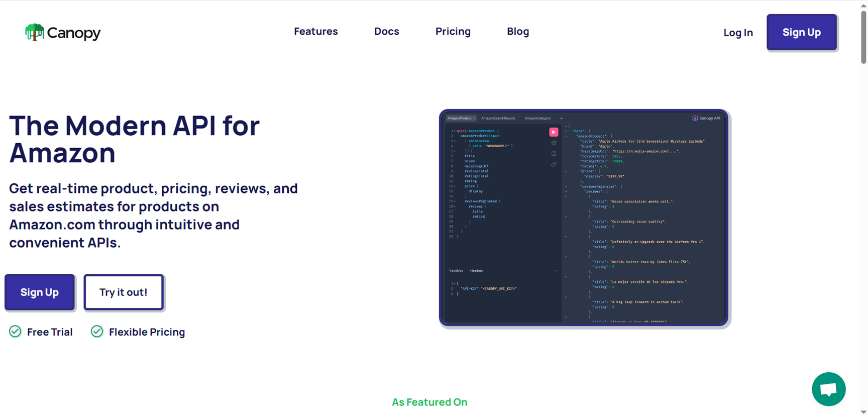Go to the Docs page
The image size is (868, 417).
click(x=386, y=31)
